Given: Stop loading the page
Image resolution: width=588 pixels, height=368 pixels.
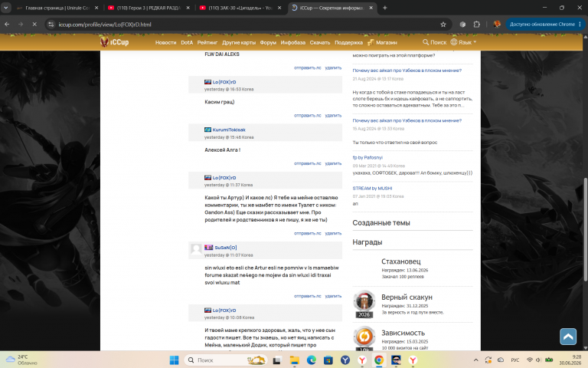Looking at the screenshot, I should coord(34,25).
